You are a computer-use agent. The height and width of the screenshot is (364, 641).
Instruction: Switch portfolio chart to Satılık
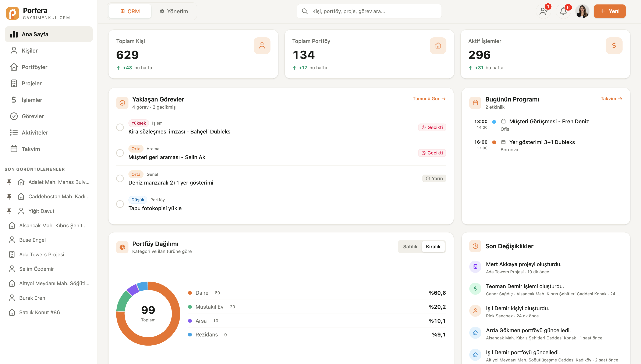(x=410, y=246)
